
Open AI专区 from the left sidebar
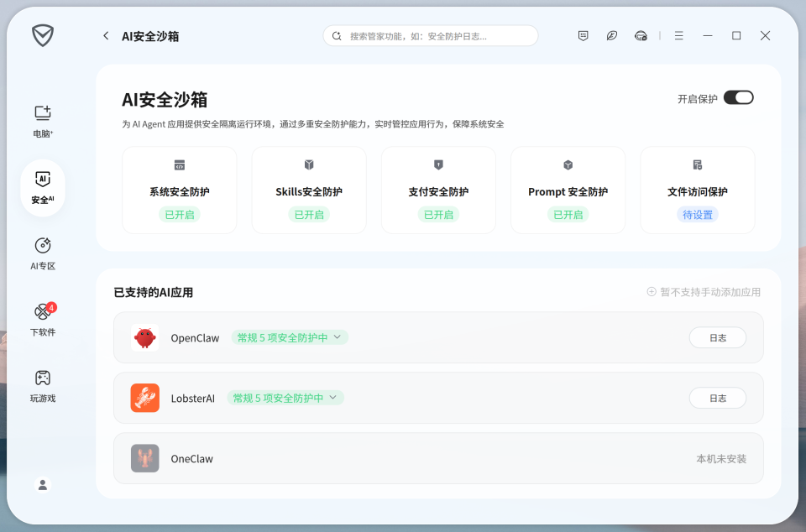(43, 253)
